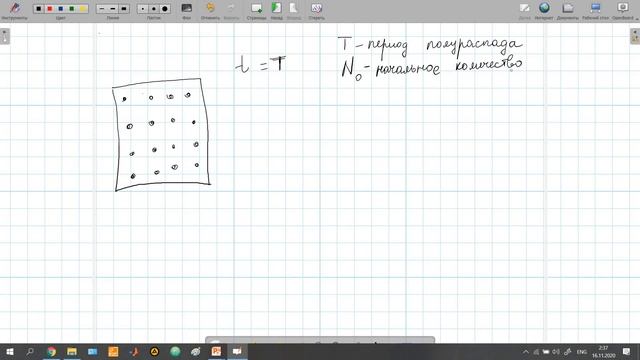Open the taskbar clock and calendar
640x360 pixels.
click(603, 352)
